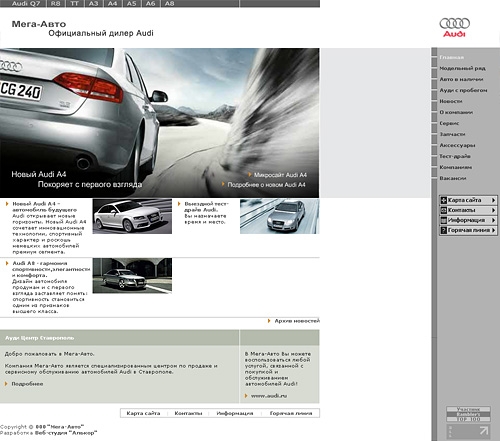Image resolution: width=500 pixels, height=441 pixels.
Task: Switch to the A8 model tab
Action: (x=169, y=4)
